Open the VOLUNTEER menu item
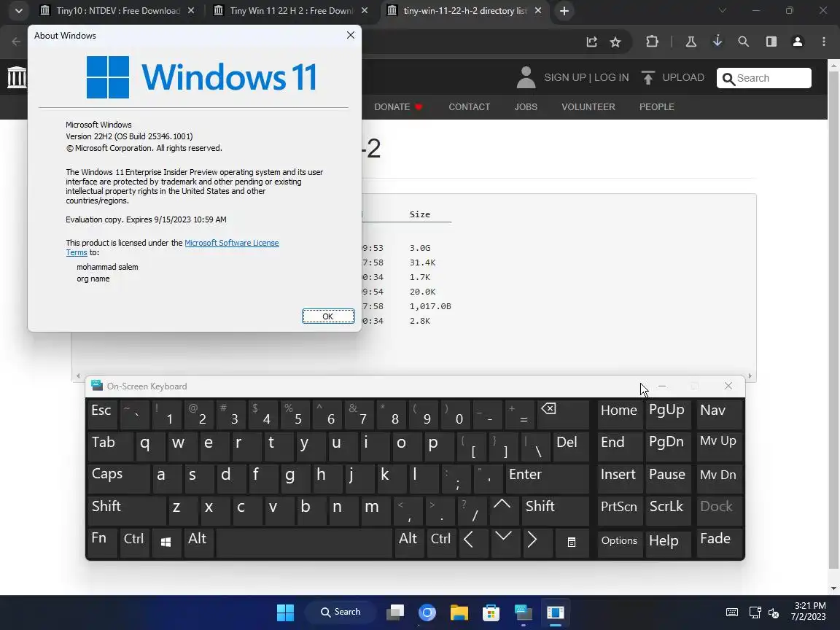This screenshot has width=840, height=630. pyautogui.click(x=588, y=107)
